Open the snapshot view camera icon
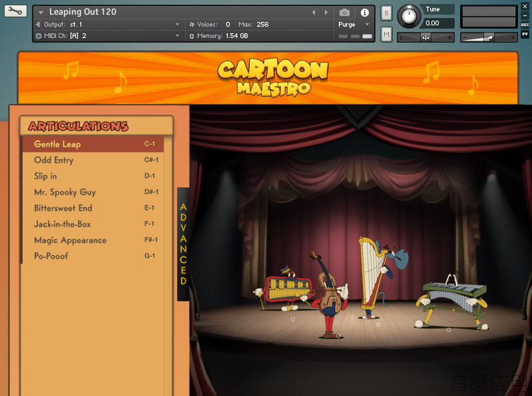This screenshot has width=532, height=396. (x=344, y=13)
